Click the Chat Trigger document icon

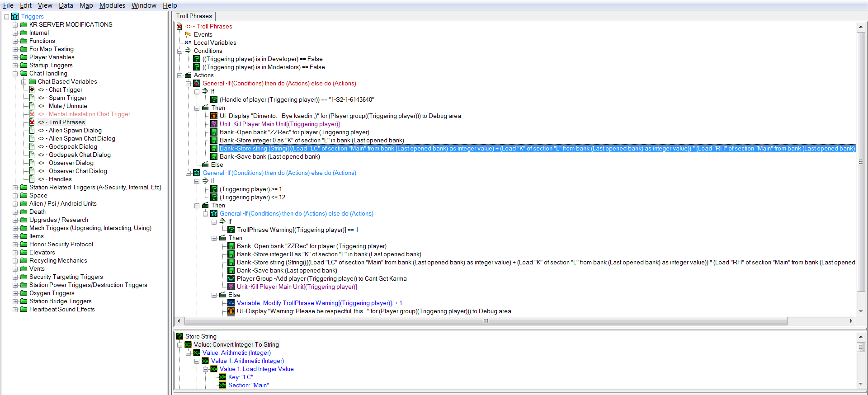32,89
